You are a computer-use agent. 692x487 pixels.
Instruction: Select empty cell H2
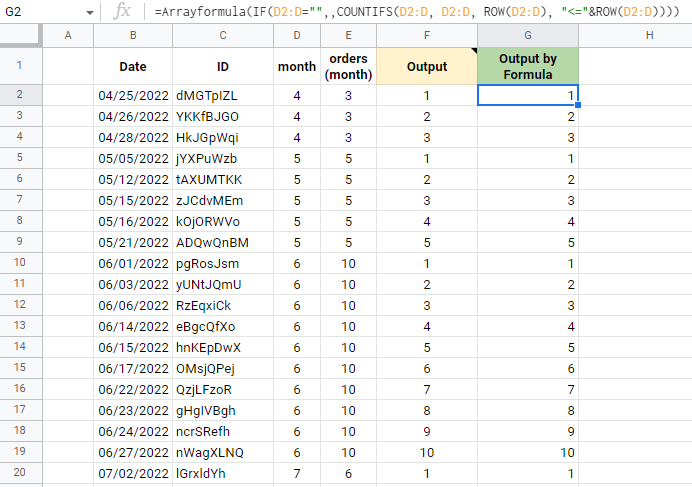click(636, 95)
